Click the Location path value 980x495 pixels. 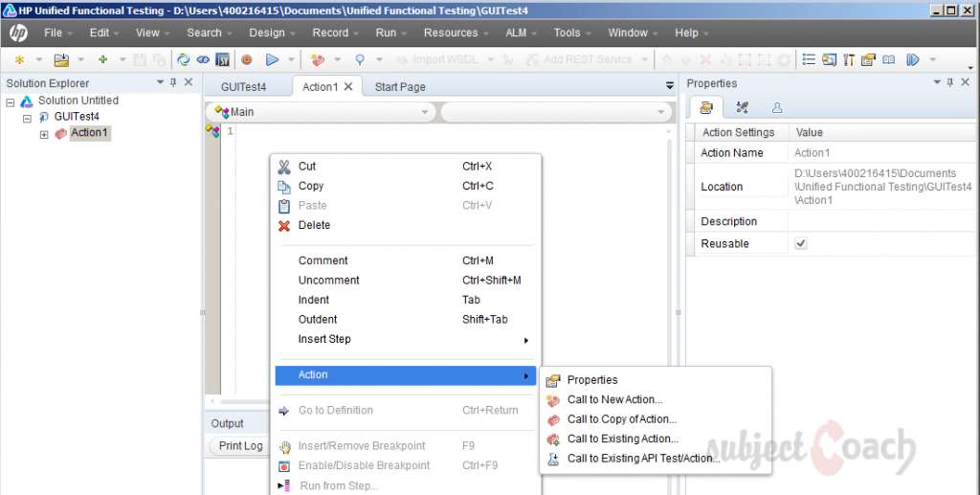(x=882, y=187)
